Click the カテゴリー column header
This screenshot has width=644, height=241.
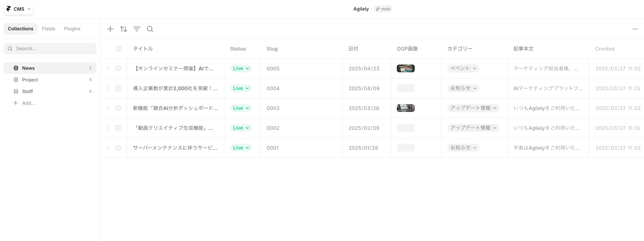coord(460,49)
